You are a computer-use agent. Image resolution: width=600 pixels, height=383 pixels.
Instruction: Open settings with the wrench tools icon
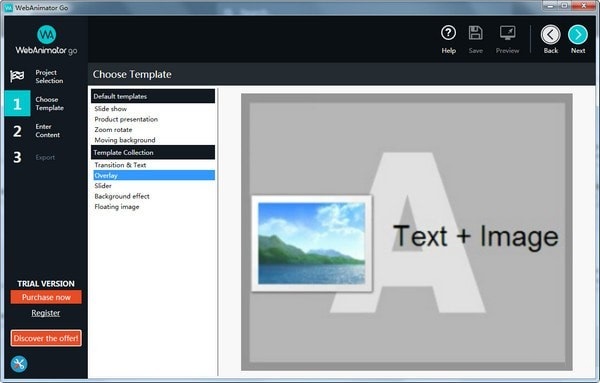coord(19,364)
